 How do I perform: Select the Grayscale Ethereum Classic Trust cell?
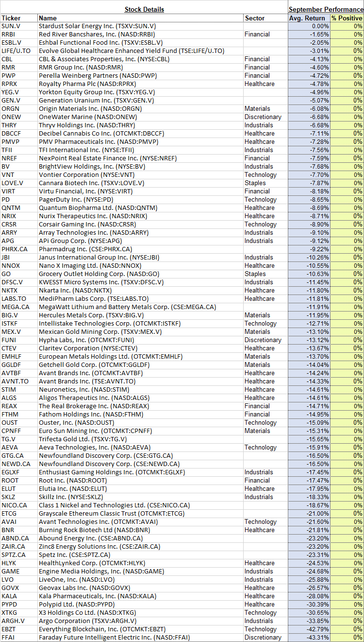141,513
